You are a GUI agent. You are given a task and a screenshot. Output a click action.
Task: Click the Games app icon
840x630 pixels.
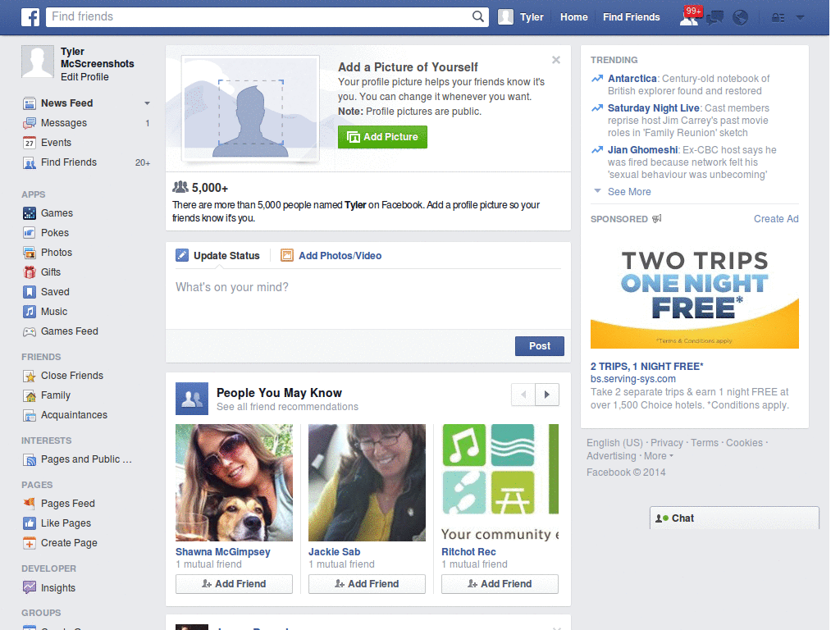pos(30,213)
